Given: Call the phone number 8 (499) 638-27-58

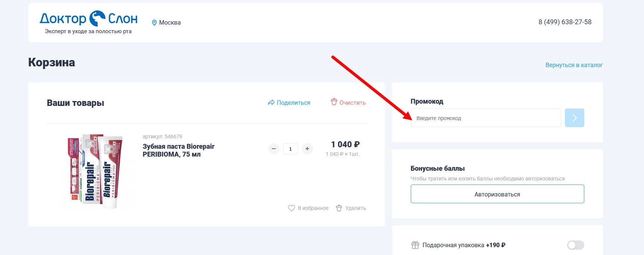Looking at the screenshot, I should tap(565, 22).
